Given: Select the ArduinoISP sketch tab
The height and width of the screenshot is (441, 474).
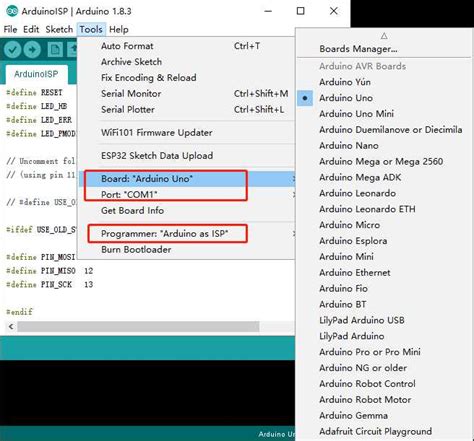Looking at the screenshot, I should click(36, 74).
